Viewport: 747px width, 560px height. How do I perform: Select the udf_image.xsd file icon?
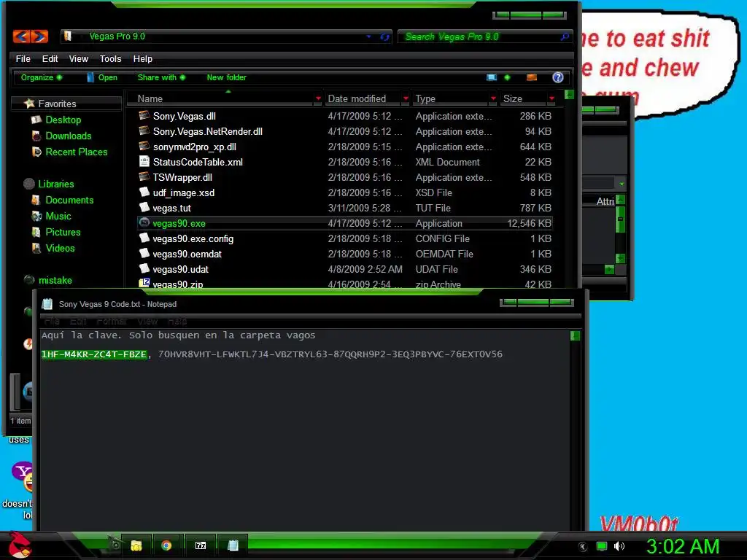click(144, 192)
